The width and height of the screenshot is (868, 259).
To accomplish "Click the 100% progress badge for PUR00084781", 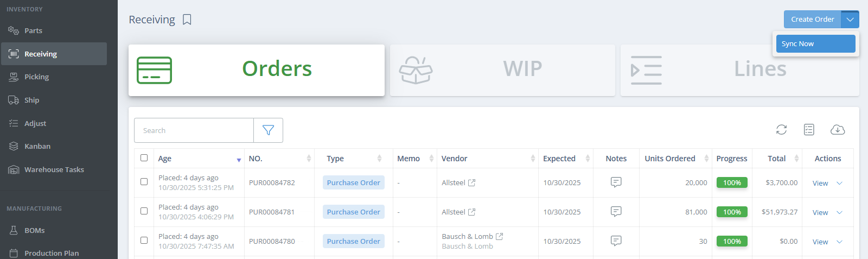I will (x=732, y=212).
